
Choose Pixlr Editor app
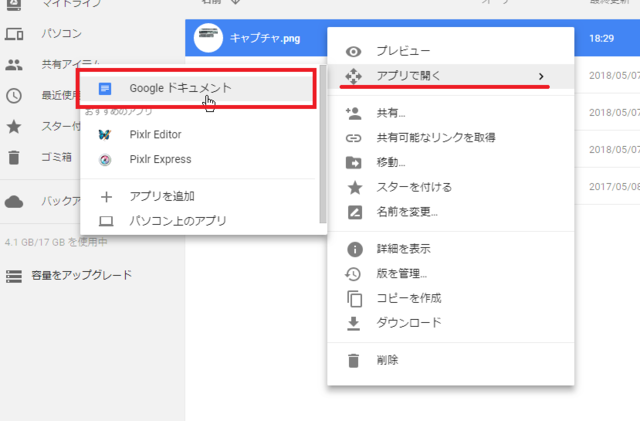(155, 135)
